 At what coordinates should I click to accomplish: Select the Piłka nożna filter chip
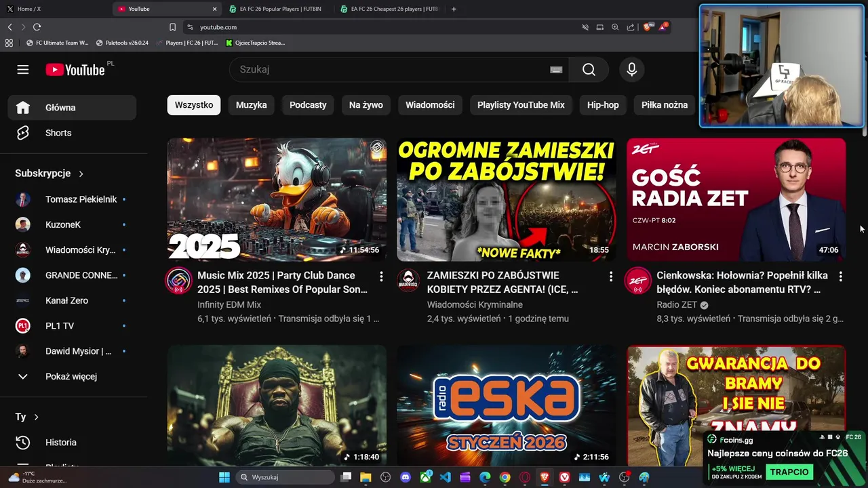click(665, 105)
